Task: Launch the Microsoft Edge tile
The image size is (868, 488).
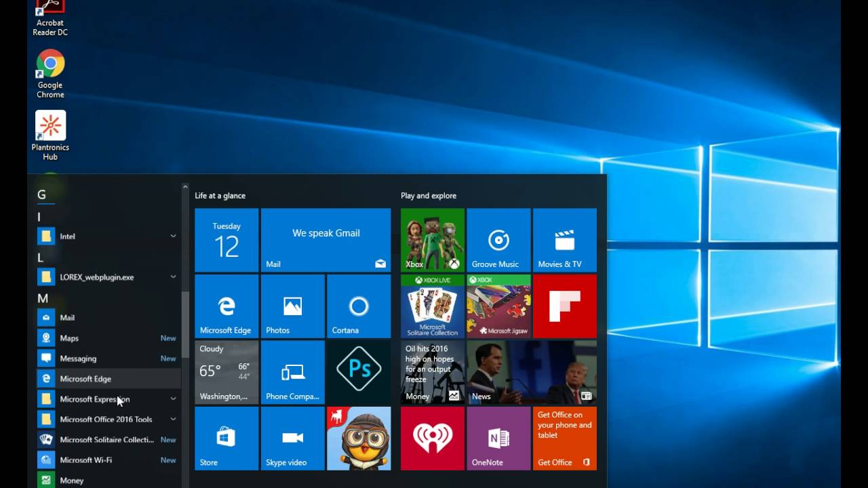Action: [x=226, y=306]
